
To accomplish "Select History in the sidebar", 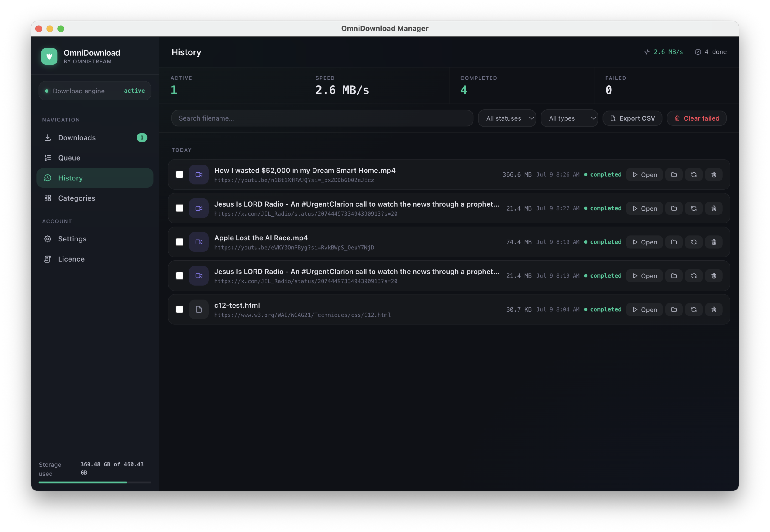I will [x=95, y=178].
